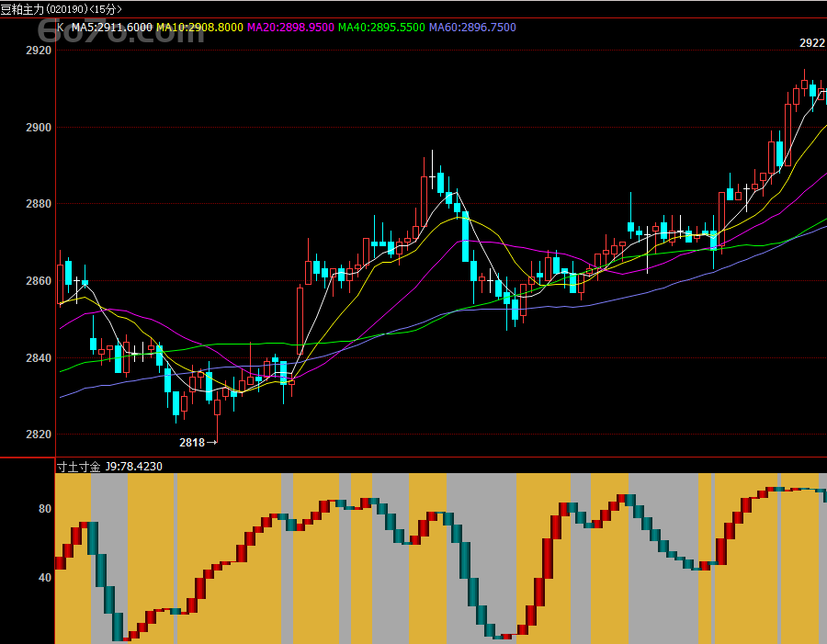Select the MA20:2898.9500 indicator label
The height and width of the screenshot is (644, 827).
(x=290, y=28)
